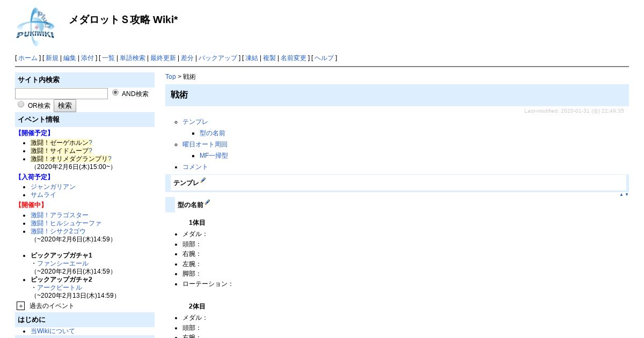Image resolution: width=644 pixels, height=338 pixels.
Task: Open 激闘！シサク2ゴウ link
Action: (58, 231)
